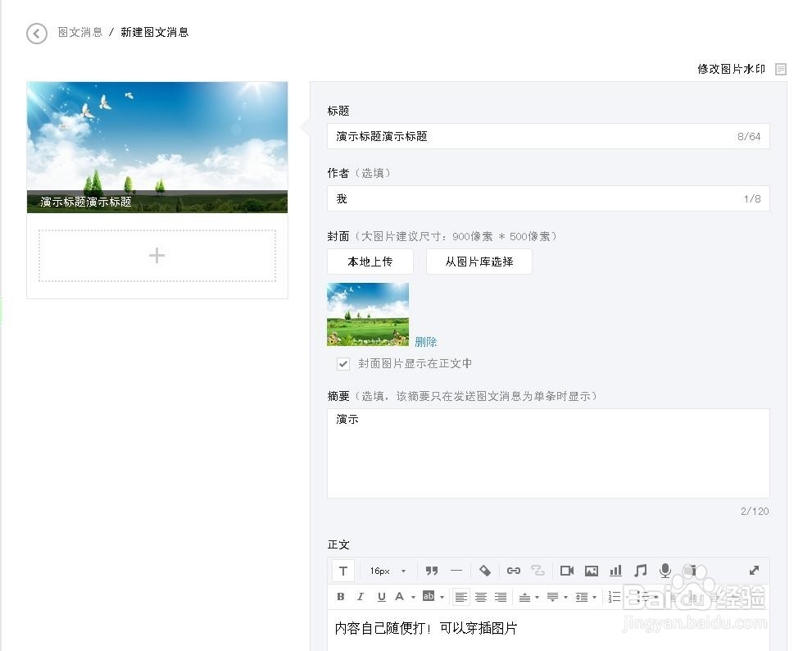Click the 本地上传 upload button
The height and width of the screenshot is (651, 812).
point(370,262)
